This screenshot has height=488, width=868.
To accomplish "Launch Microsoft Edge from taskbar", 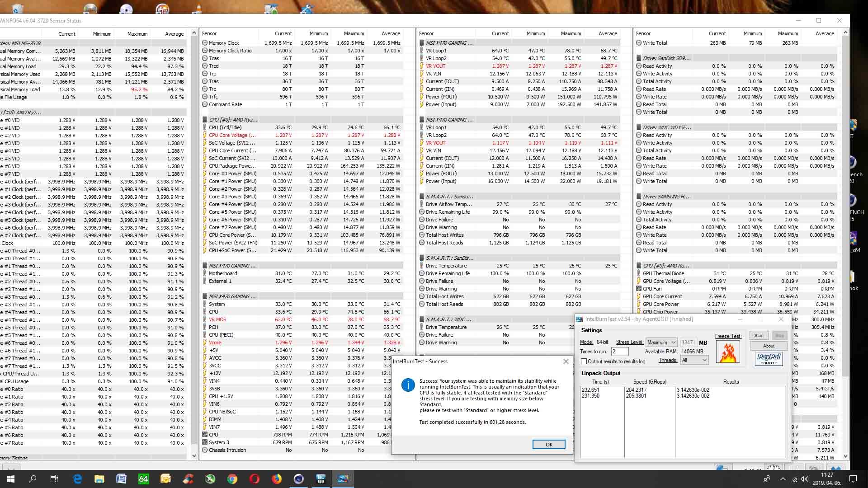I will [x=77, y=479].
